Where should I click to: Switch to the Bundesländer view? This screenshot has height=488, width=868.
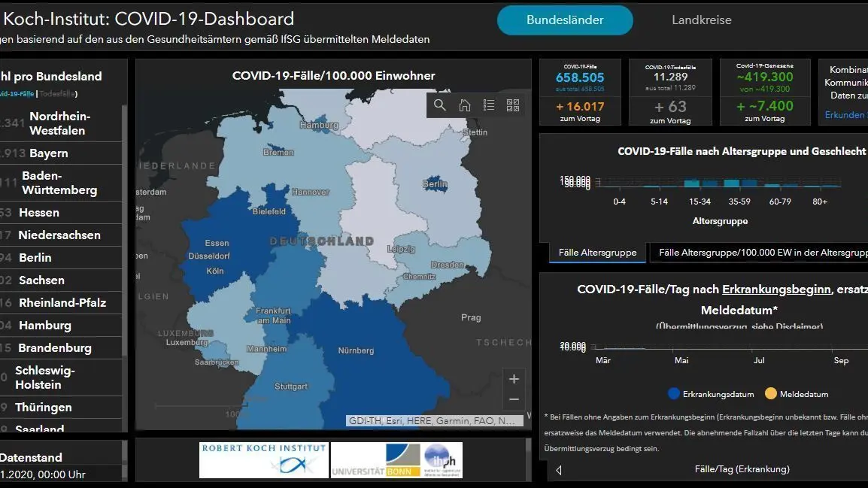[x=565, y=20]
